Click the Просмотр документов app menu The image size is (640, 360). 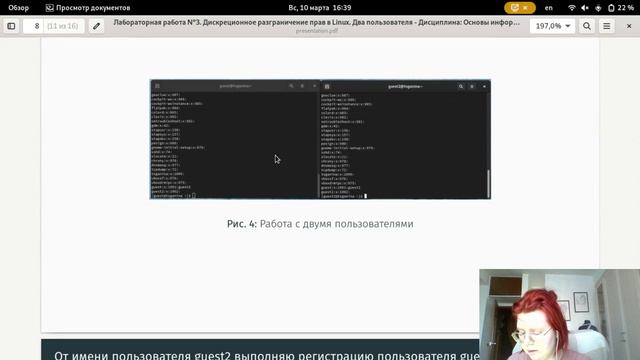pyautogui.click(x=88, y=8)
